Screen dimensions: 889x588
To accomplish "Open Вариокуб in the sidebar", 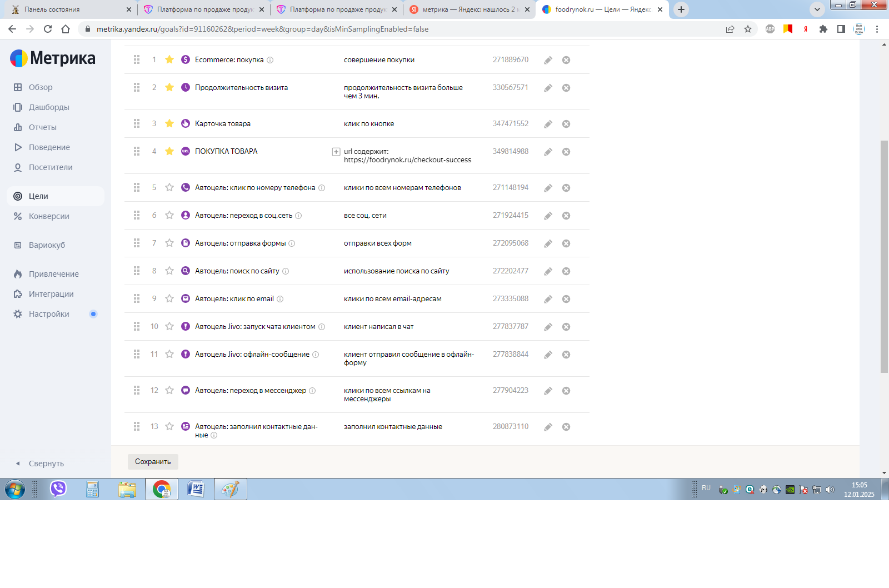I will [56, 245].
